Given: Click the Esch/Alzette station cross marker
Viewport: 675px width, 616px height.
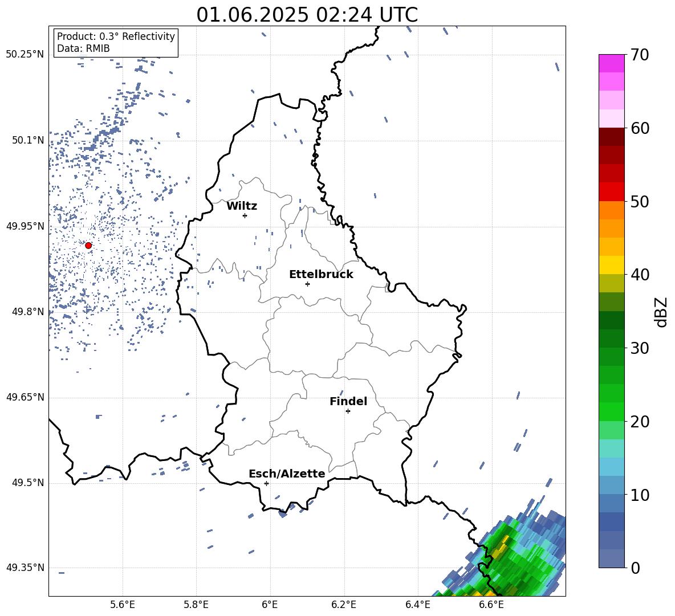Looking at the screenshot, I should coord(266,483).
